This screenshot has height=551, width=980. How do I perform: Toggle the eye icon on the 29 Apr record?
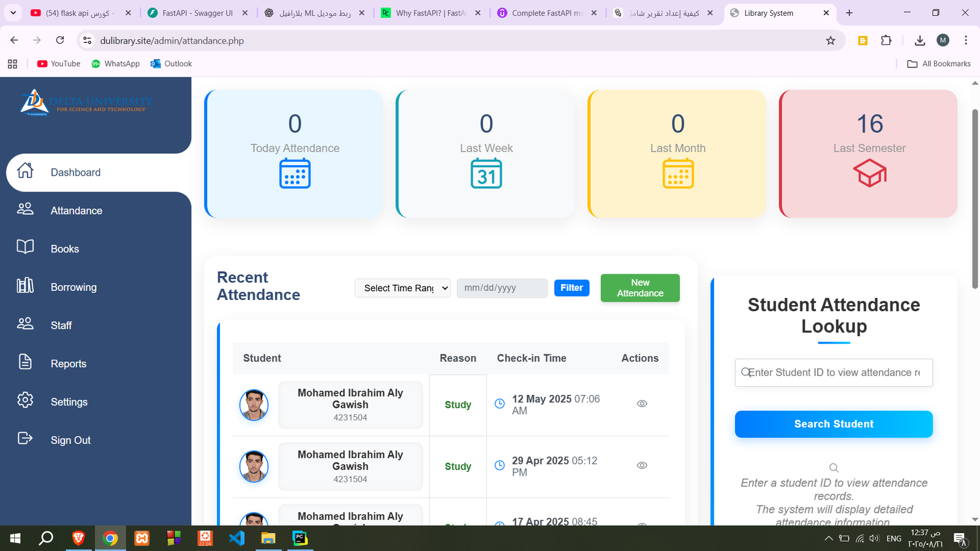click(642, 465)
